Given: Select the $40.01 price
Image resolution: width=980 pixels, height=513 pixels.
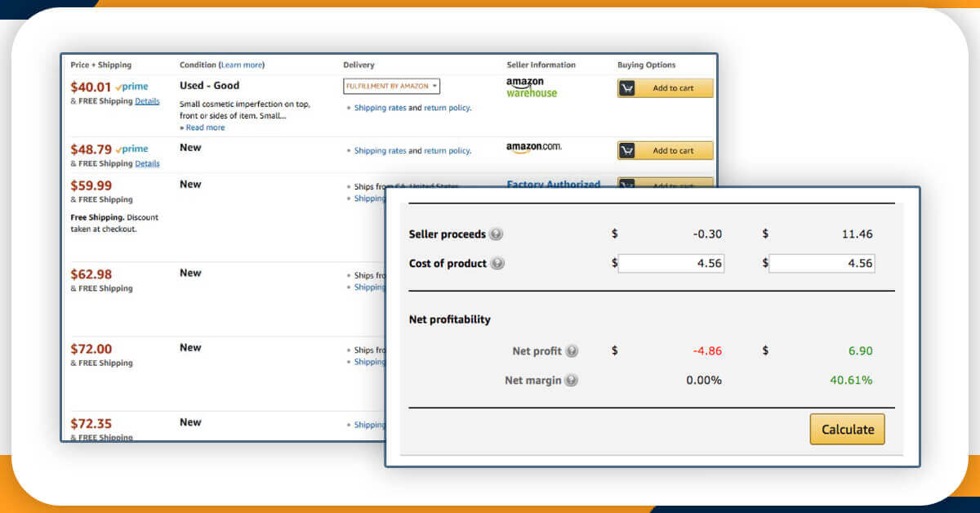Looking at the screenshot, I should click(91, 87).
